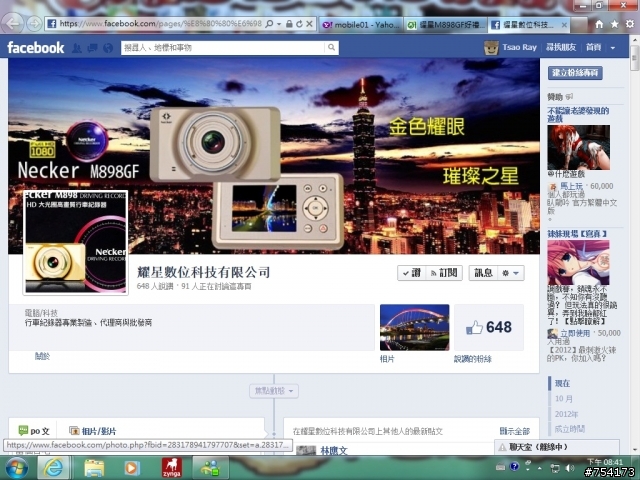The width and height of the screenshot is (640, 480).
Task: Go to 首頁 home link
Action: pos(593,47)
